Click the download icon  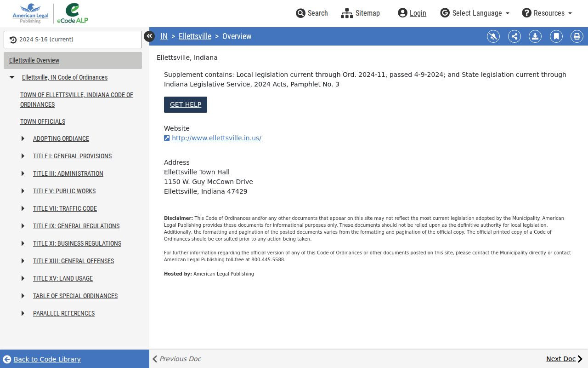click(x=535, y=36)
